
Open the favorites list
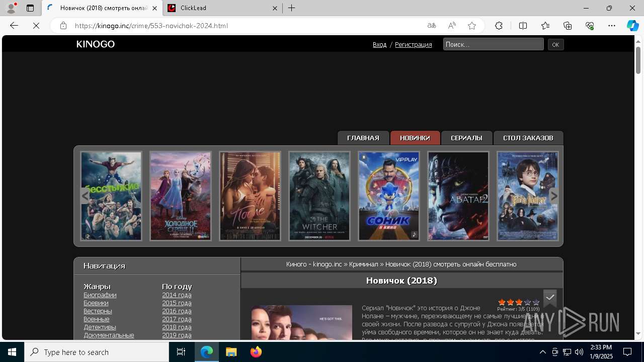click(545, 26)
